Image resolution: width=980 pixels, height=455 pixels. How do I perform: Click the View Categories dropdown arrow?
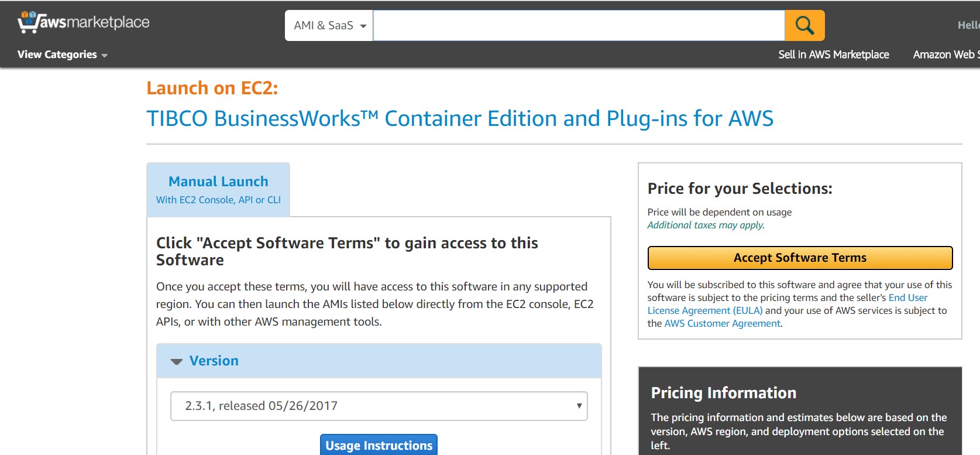coord(105,56)
